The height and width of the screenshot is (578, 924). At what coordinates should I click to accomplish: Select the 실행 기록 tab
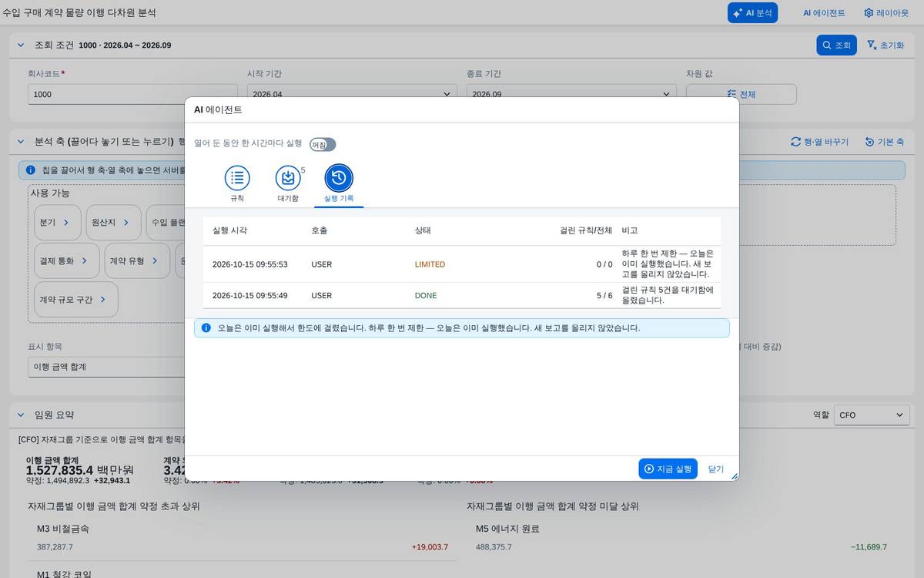339,184
